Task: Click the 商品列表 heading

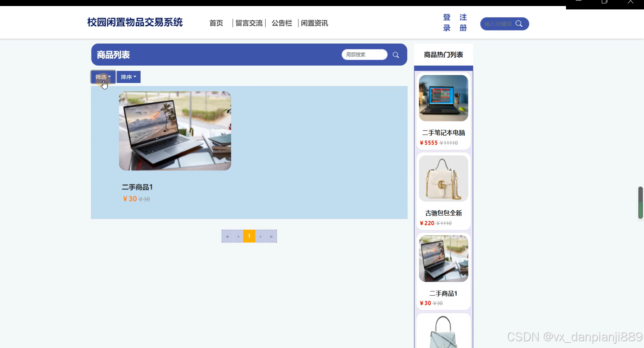Action: [113, 55]
